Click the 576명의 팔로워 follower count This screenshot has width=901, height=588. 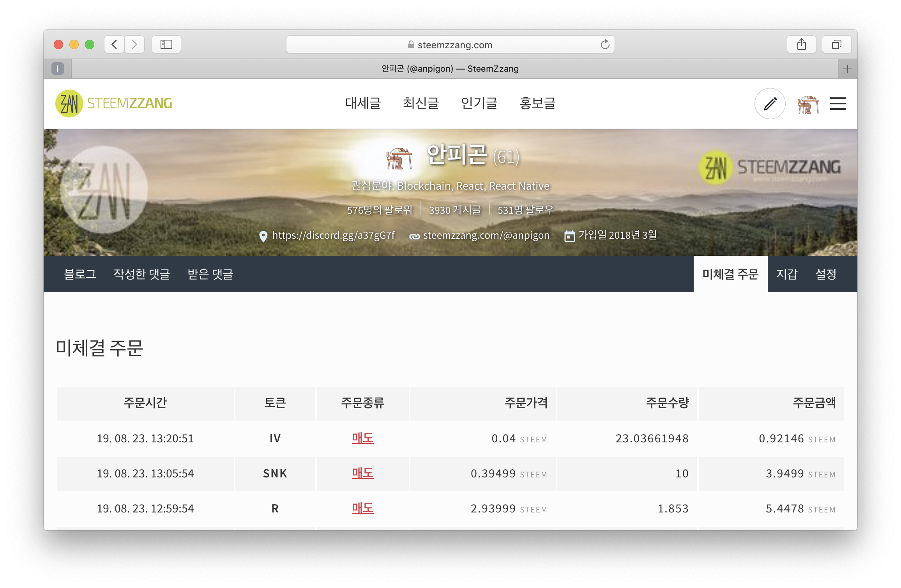pos(379,210)
